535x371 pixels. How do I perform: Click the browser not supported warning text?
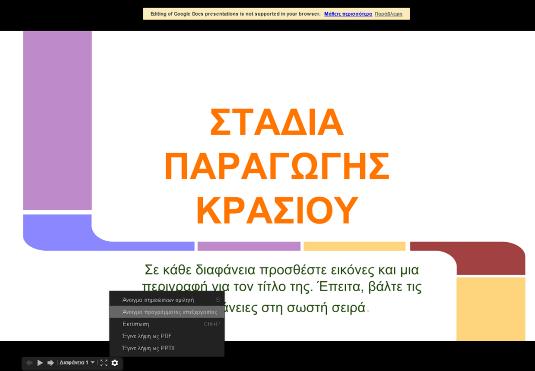[235, 14]
